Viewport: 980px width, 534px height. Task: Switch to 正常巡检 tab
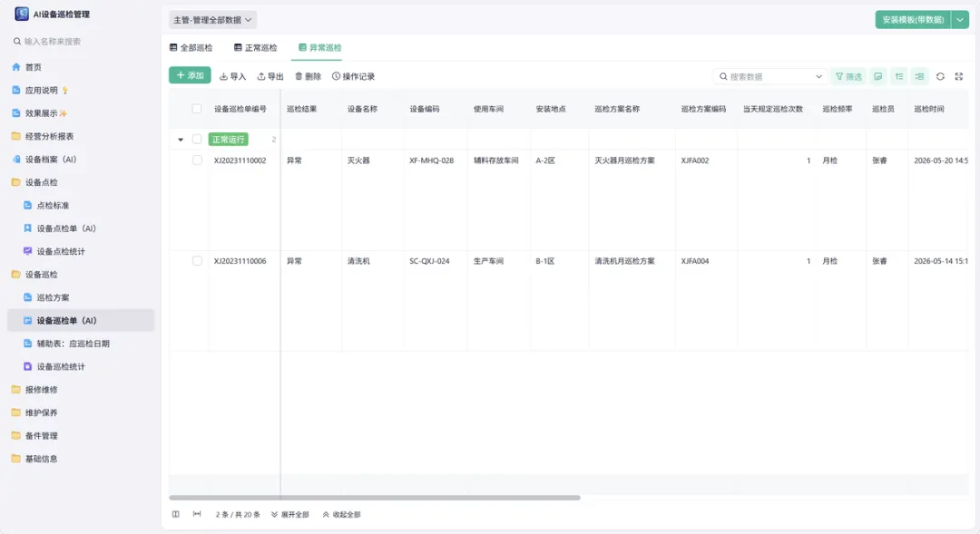(x=256, y=47)
